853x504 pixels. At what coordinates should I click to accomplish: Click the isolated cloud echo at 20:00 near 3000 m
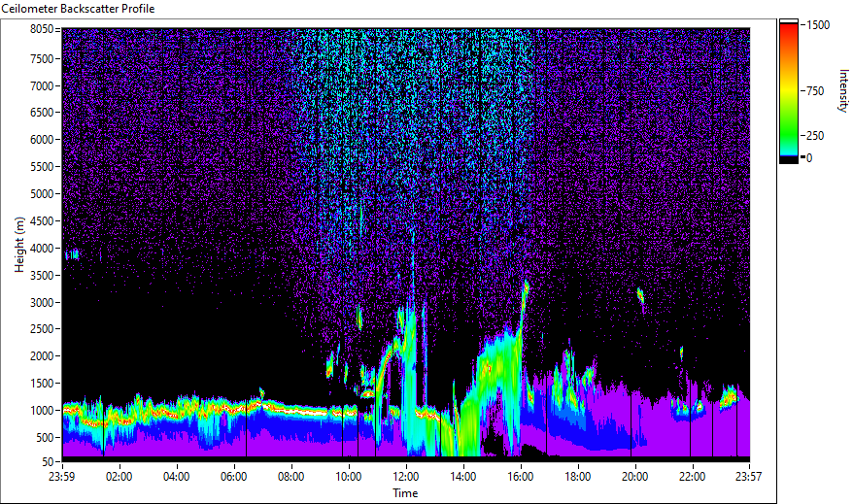tap(640, 296)
